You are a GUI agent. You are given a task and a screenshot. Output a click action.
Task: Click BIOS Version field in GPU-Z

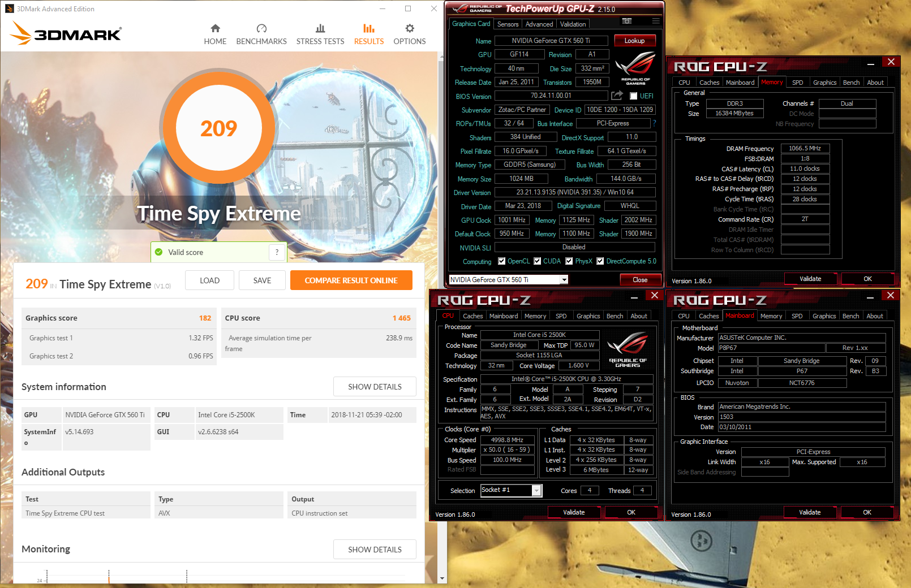point(551,96)
